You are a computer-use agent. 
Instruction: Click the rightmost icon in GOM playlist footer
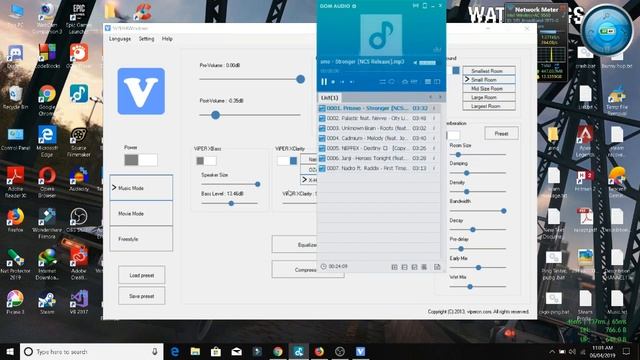tap(437, 267)
